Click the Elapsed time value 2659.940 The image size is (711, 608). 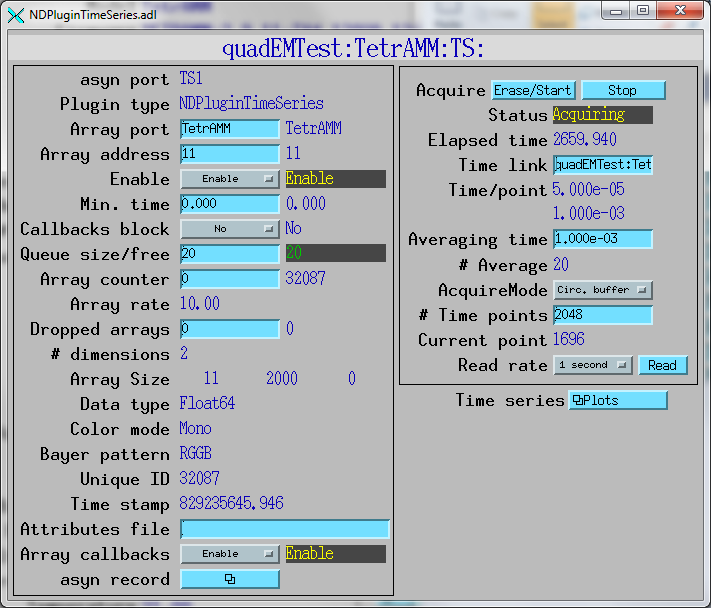point(584,139)
